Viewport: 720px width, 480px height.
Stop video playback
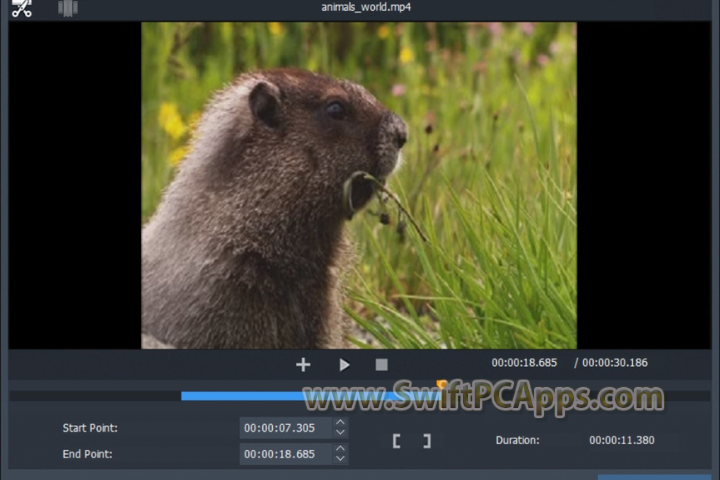point(382,365)
